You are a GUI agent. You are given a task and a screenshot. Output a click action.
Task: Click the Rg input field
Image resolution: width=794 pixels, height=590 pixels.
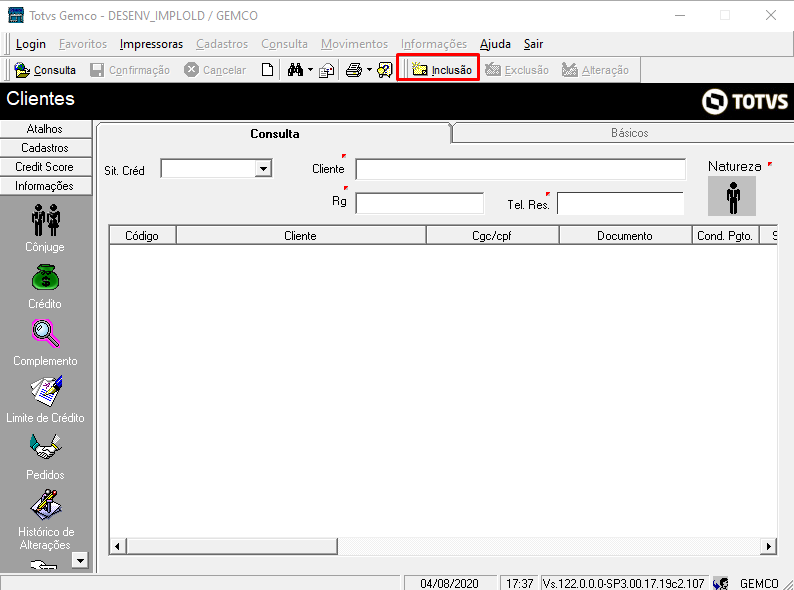[420, 203]
